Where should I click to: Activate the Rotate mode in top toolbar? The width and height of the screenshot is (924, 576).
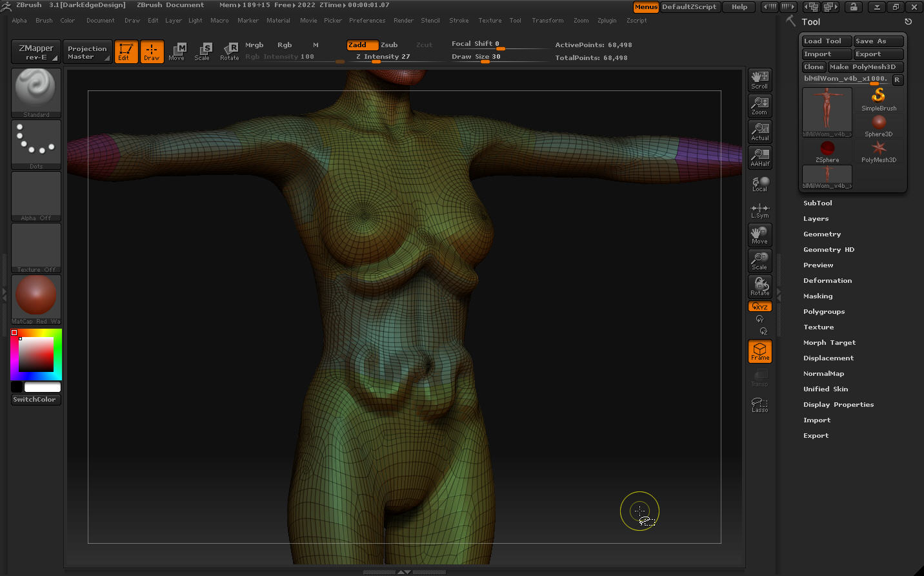(229, 52)
